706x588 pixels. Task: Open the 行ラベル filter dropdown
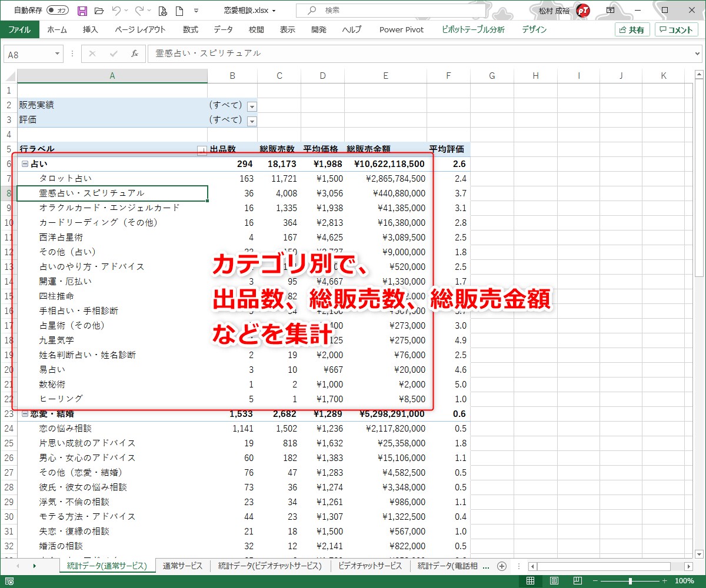[x=202, y=150]
